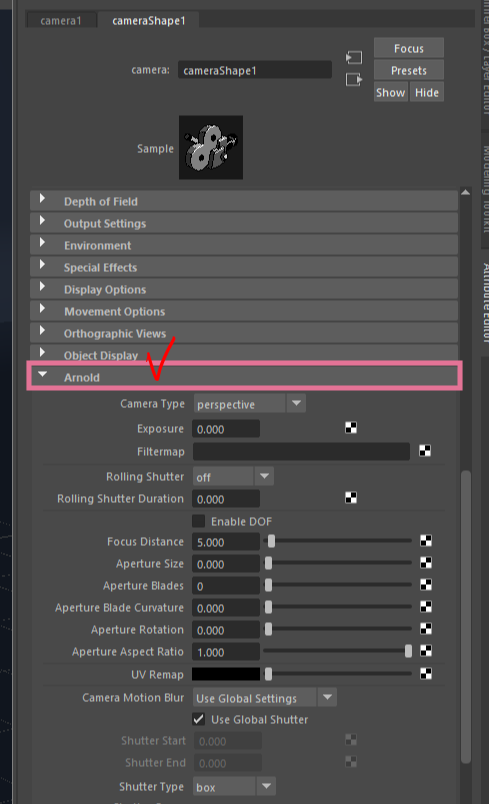489x804 pixels.
Task: Uncheck Use Global Shutter
Action: click(198, 719)
